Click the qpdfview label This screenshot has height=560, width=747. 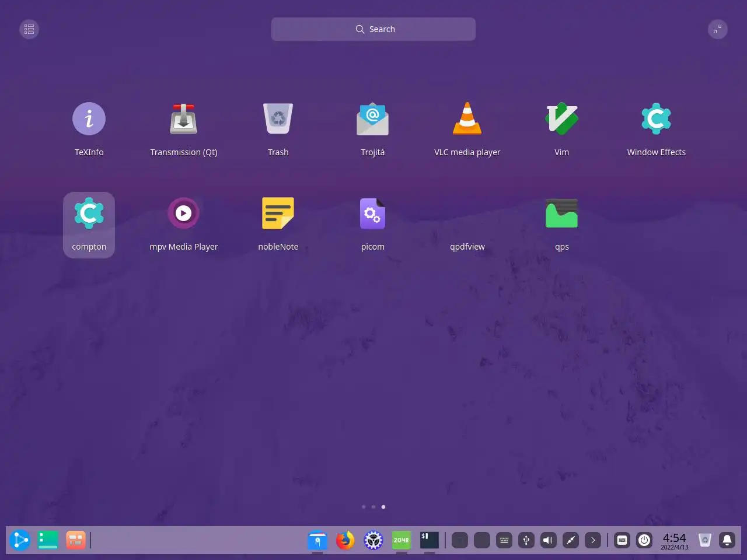[x=467, y=247]
